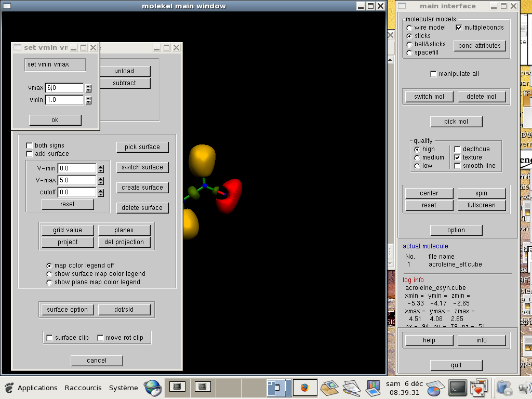Screen dimensions: 532x399
Task: Click the switch mol button
Action: tap(429, 97)
